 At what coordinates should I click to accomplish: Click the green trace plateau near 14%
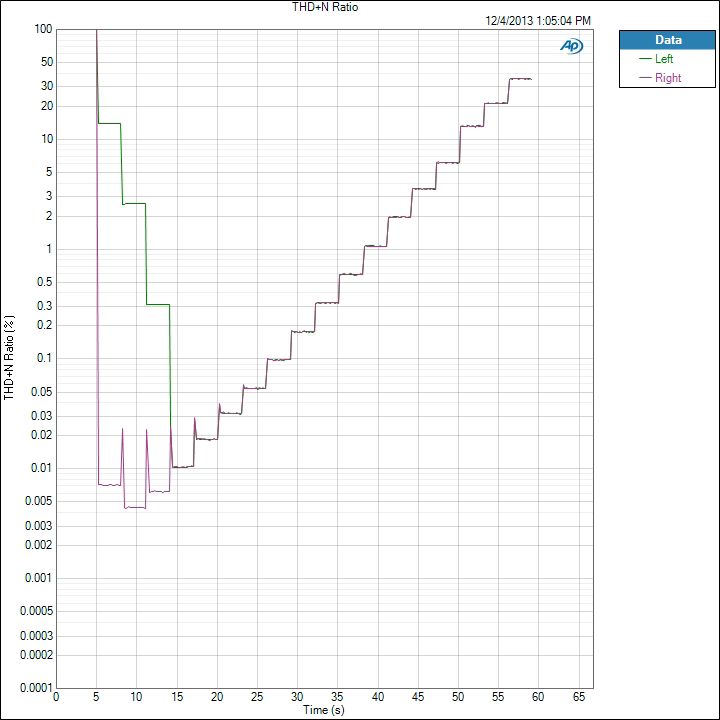[109, 124]
